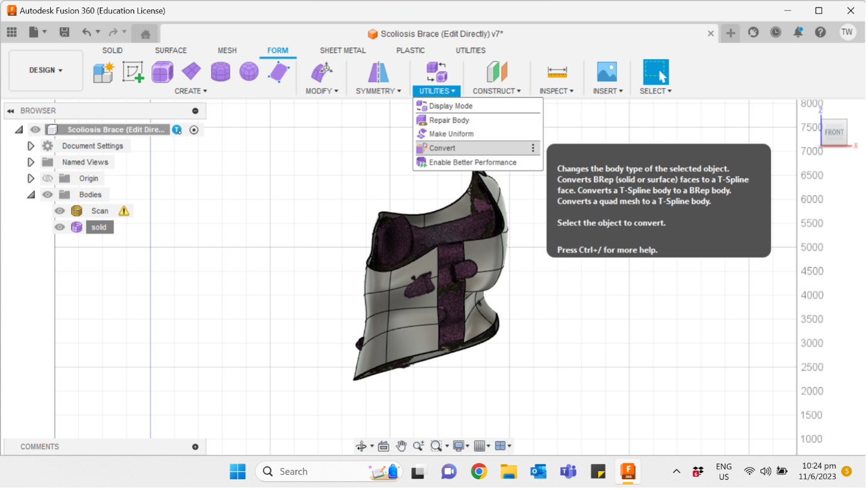Select the Sphere creation tool
This screenshot has height=490, width=868.
point(248,71)
